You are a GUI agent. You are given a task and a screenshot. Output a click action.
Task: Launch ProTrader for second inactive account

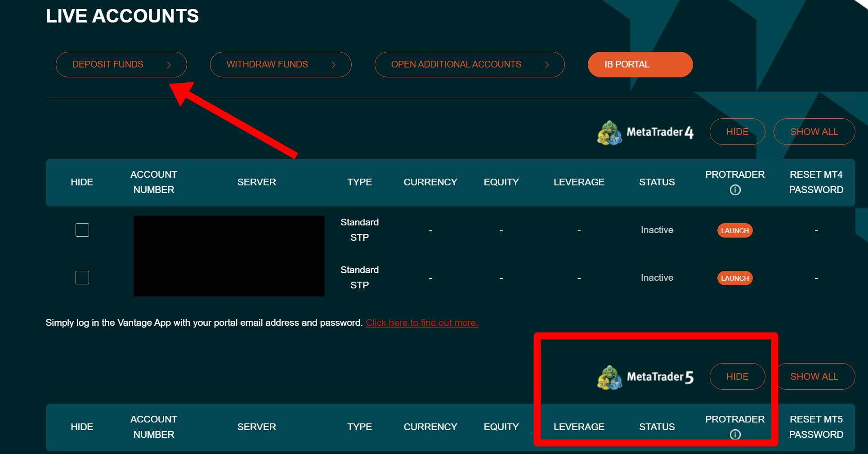pos(735,278)
